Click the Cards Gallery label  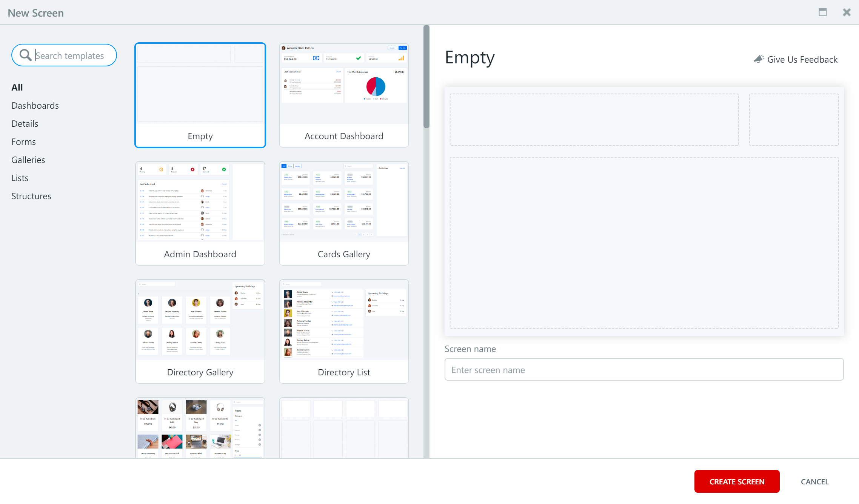[x=344, y=254]
